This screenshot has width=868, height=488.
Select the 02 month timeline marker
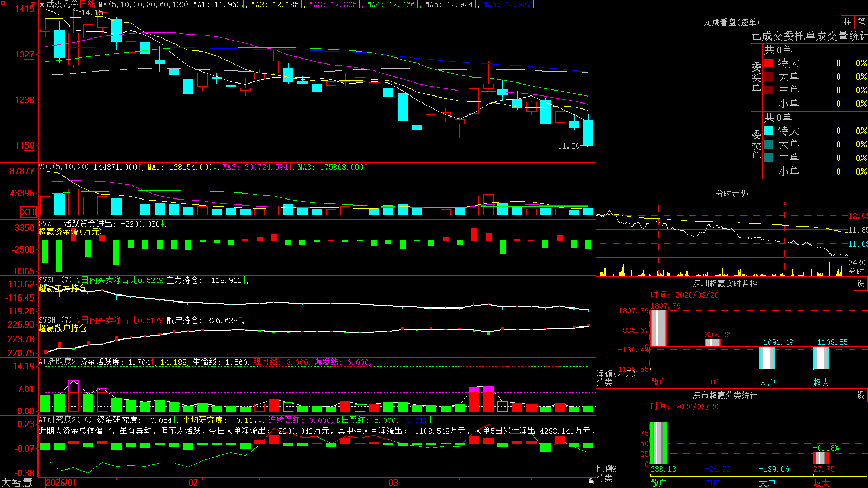coord(193,483)
